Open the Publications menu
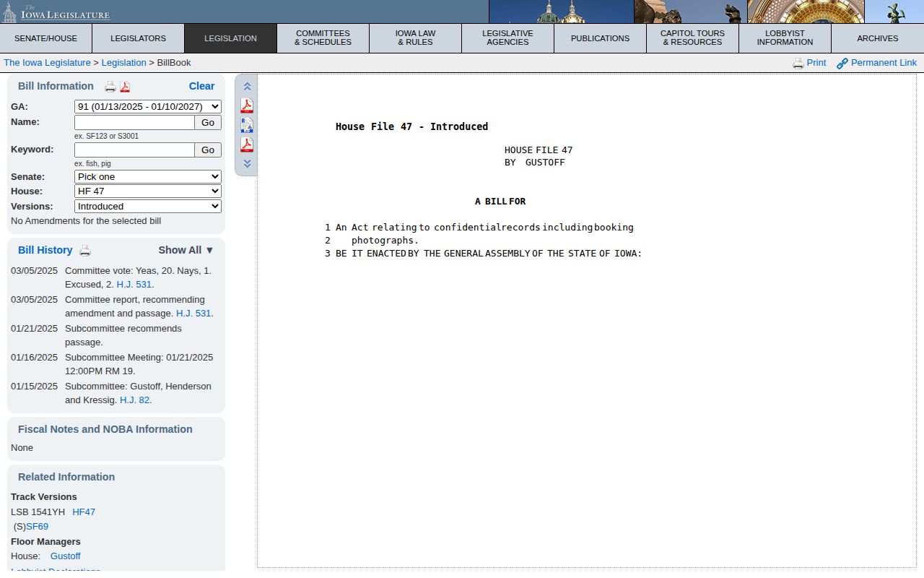The width and height of the screenshot is (924, 578). (x=600, y=38)
